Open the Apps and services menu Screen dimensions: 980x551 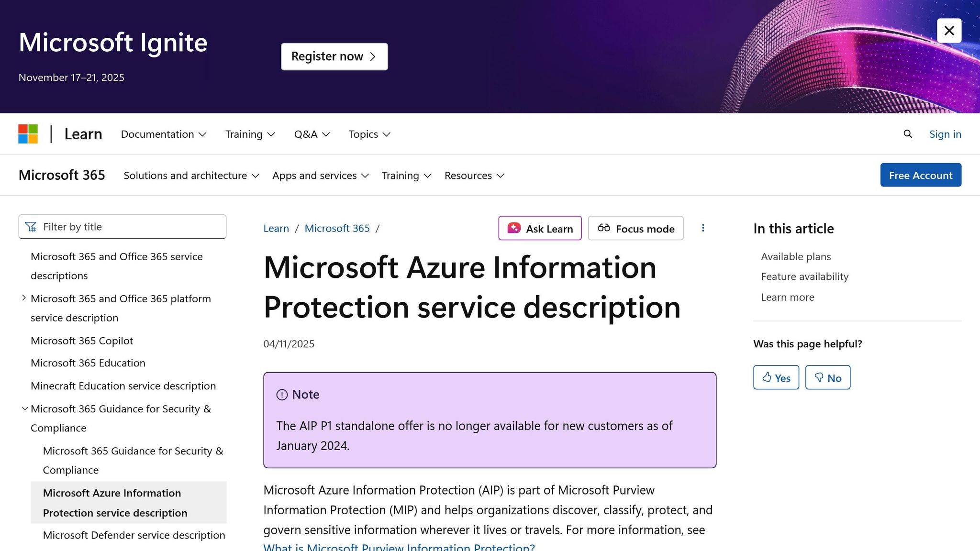click(x=320, y=176)
